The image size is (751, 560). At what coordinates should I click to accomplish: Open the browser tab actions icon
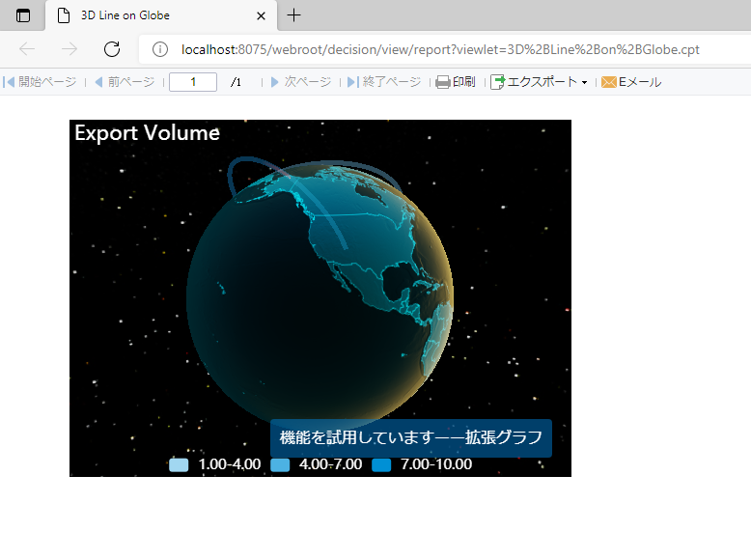pos(22,15)
